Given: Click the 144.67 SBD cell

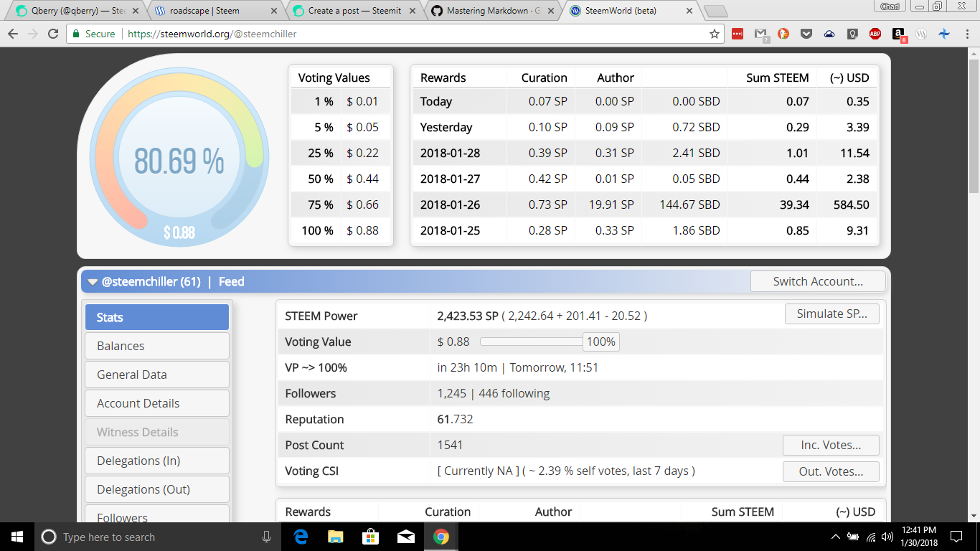Looking at the screenshot, I should tap(689, 204).
